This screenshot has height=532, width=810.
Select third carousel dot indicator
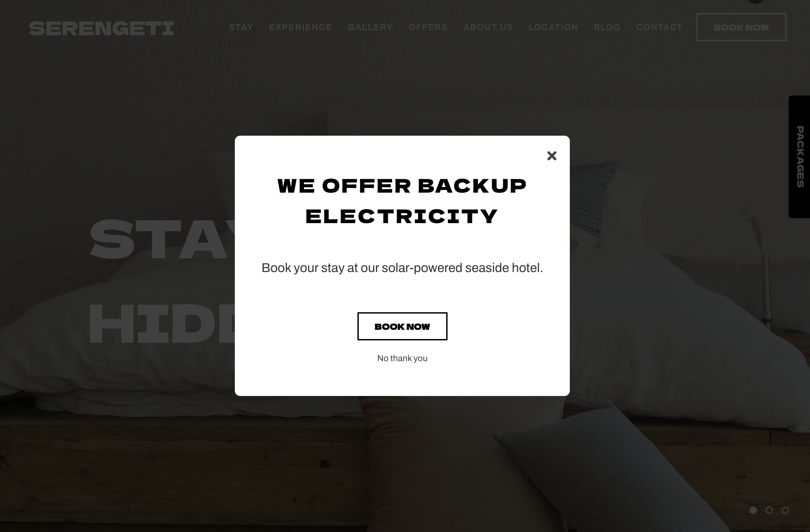pos(785,510)
